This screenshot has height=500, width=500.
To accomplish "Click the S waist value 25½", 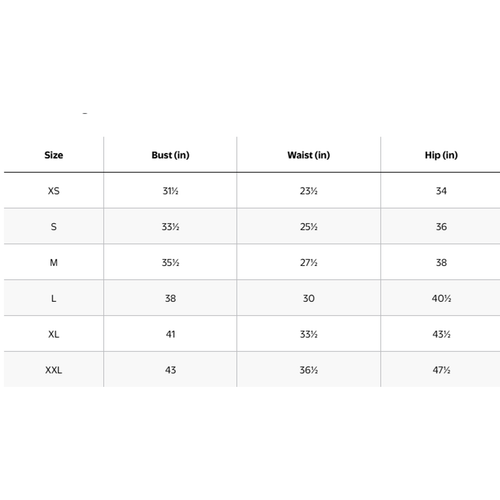I will click(x=309, y=227).
